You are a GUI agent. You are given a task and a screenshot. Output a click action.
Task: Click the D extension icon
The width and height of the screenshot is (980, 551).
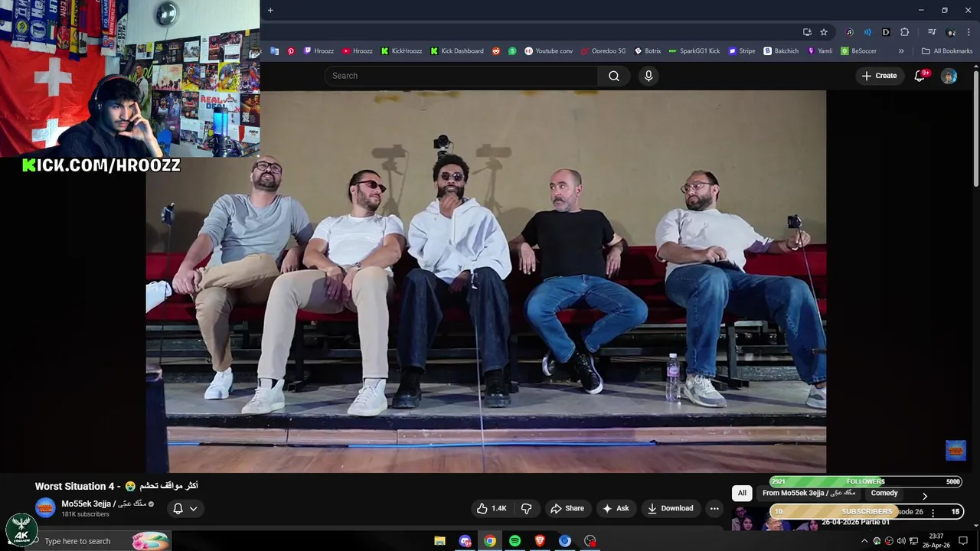[886, 32]
